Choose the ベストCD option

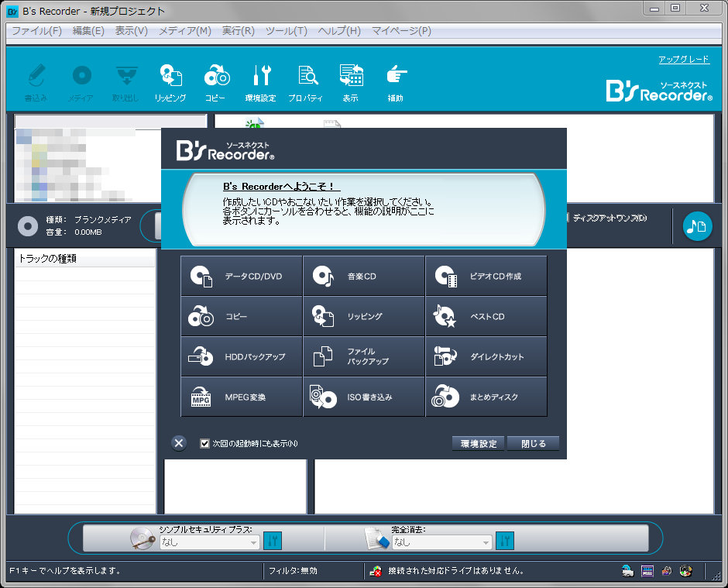pyautogui.click(x=486, y=316)
